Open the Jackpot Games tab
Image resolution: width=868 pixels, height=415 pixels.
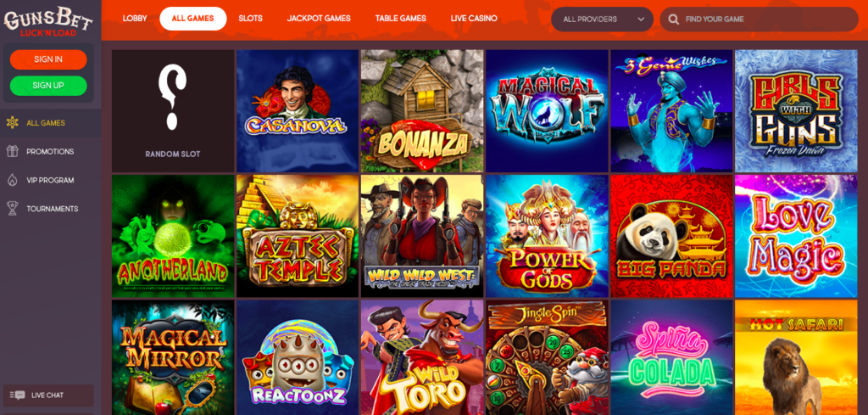click(319, 19)
